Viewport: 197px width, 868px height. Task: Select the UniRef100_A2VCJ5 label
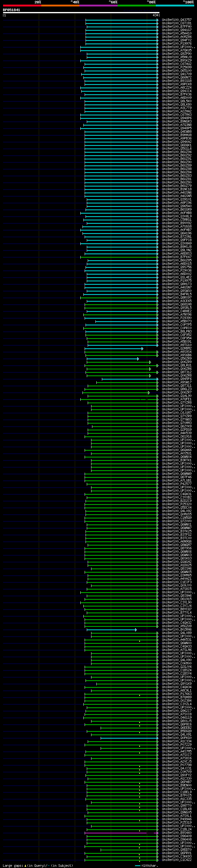(x=176, y=761)
